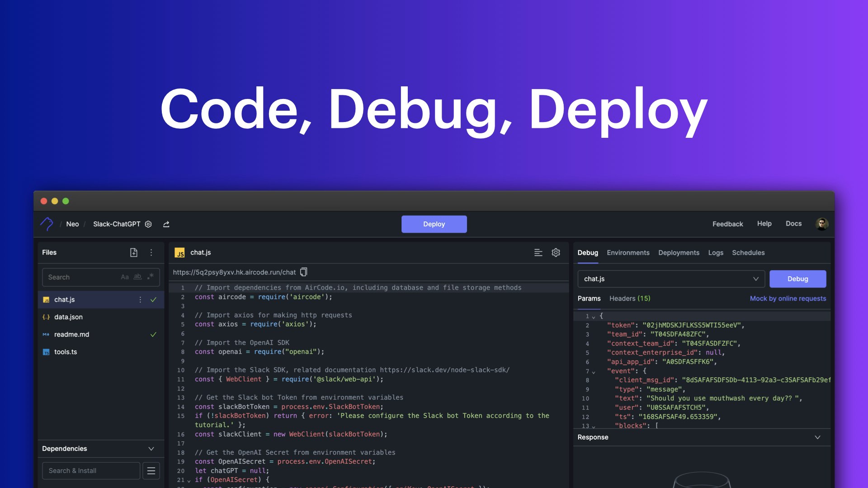Click the format/list view icon in editor toolbar
868x488 pixels.
[x=538, y=253]
